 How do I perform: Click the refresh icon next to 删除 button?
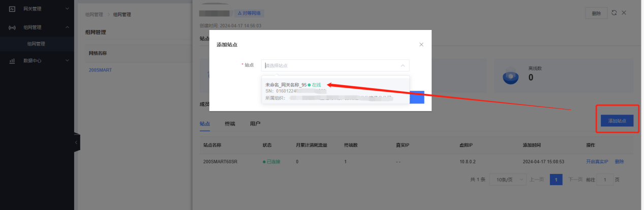[x=614, y=13]
